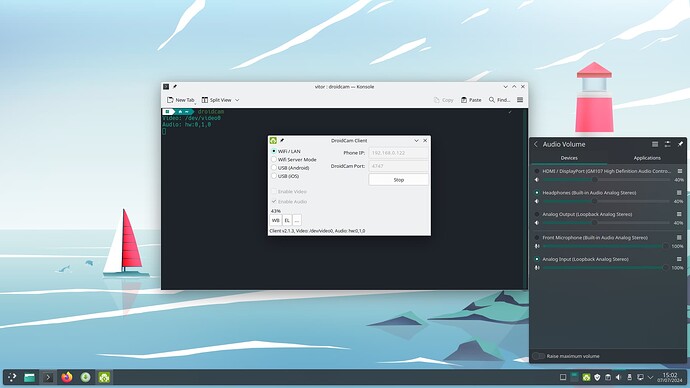Click the Stop button in DroidCam Client
The height and width of the screenshot is (388, 690).
coord(399,179)
